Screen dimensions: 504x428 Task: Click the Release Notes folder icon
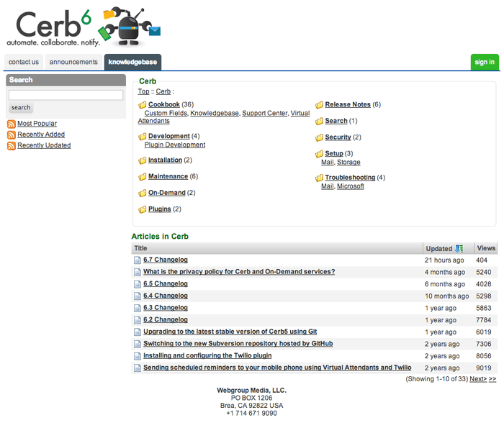click(319, 105)
